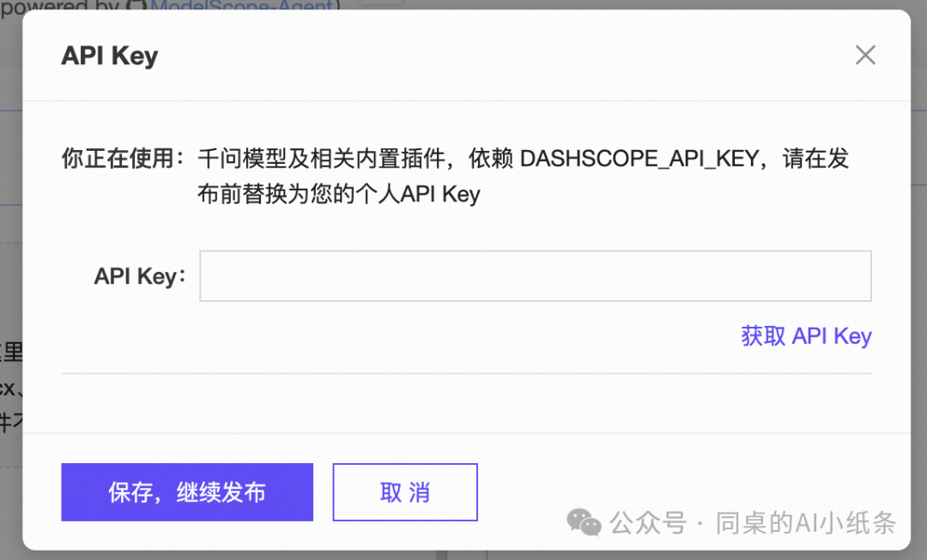Image resolution: width=927 pixels, height=560 pixels.
Task: Open the 获取 API Key link
Action: pyautogui.click(x=806, y=336)
